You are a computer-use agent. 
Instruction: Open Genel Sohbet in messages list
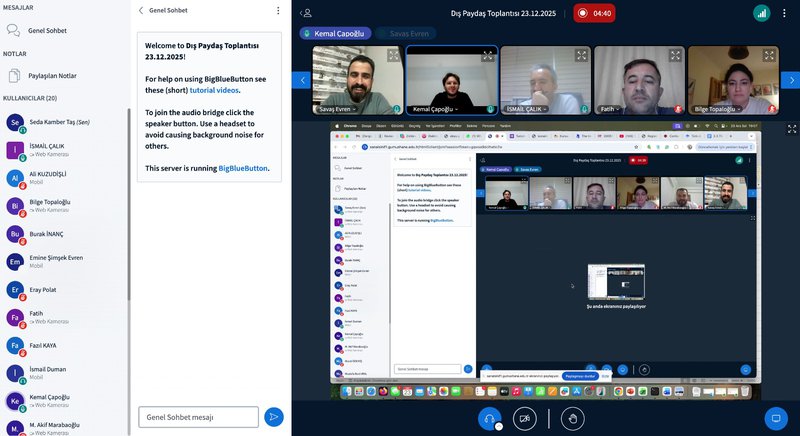[48, 31]
